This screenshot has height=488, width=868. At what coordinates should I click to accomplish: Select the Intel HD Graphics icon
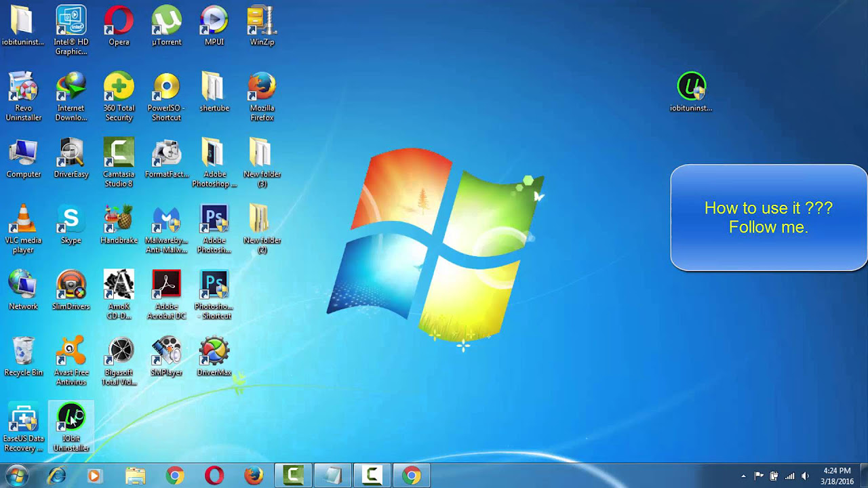(x=71, y=30)
